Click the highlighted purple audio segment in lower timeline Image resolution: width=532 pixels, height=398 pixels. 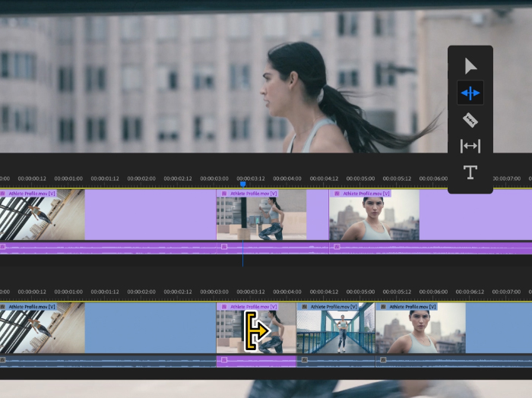point(256,362)
